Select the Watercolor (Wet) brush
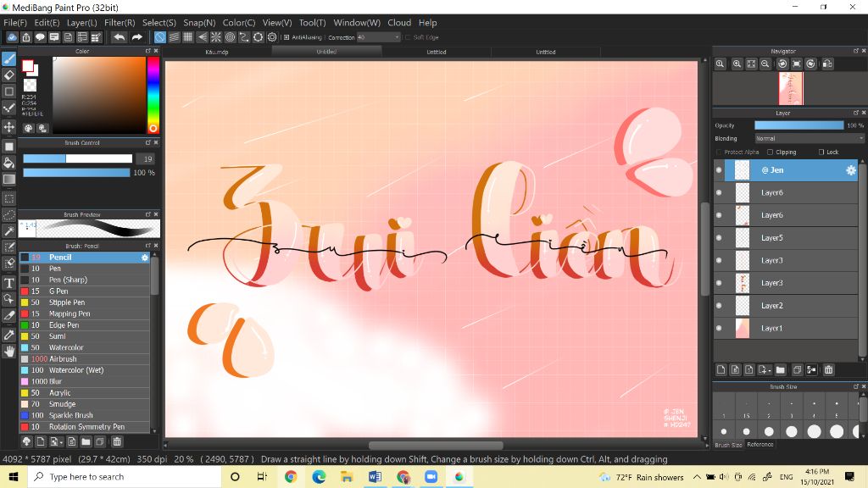 (84, 370)
